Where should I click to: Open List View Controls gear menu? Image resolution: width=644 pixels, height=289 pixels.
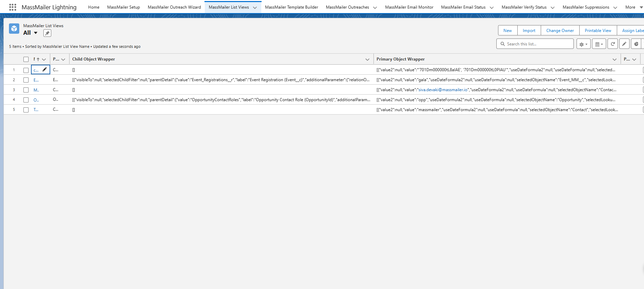tap(583, 44)
